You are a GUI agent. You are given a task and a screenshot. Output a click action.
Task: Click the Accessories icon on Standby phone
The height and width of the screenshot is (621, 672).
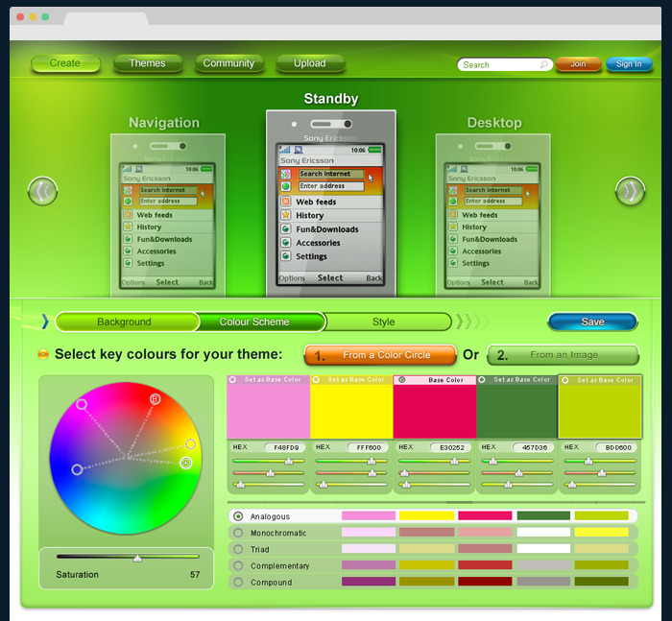[286, 242]
